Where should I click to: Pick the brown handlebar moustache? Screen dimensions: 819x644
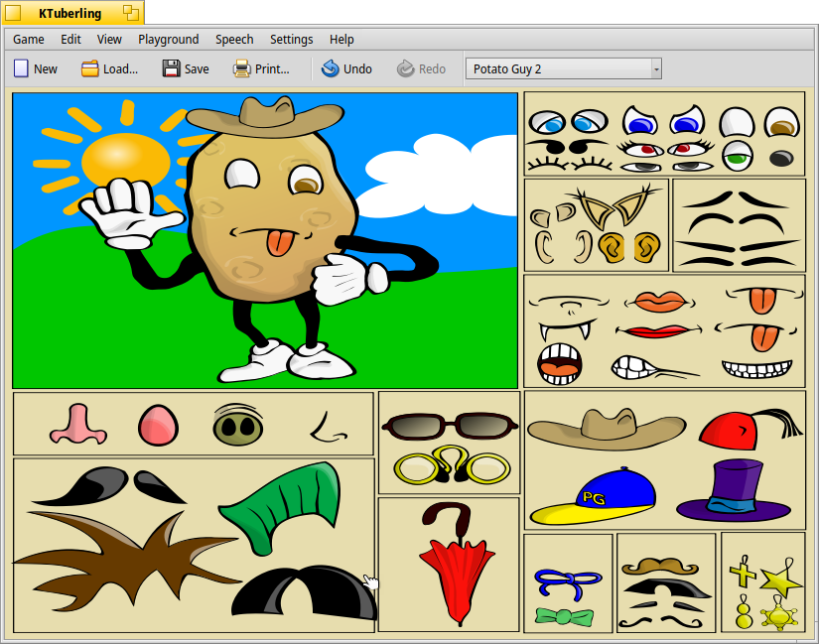click(x=660, y=567)
